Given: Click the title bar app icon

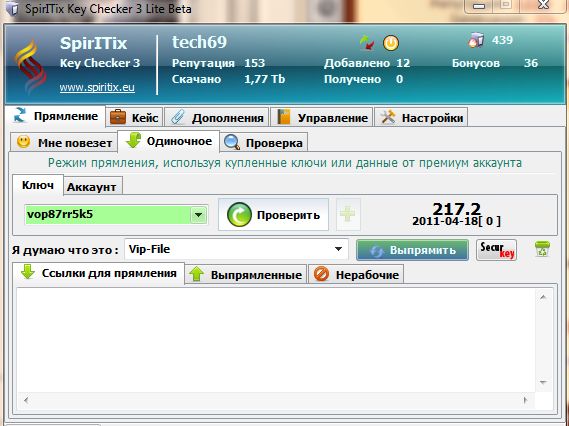Looking at the screenshot, I should (x=12, y=8).
